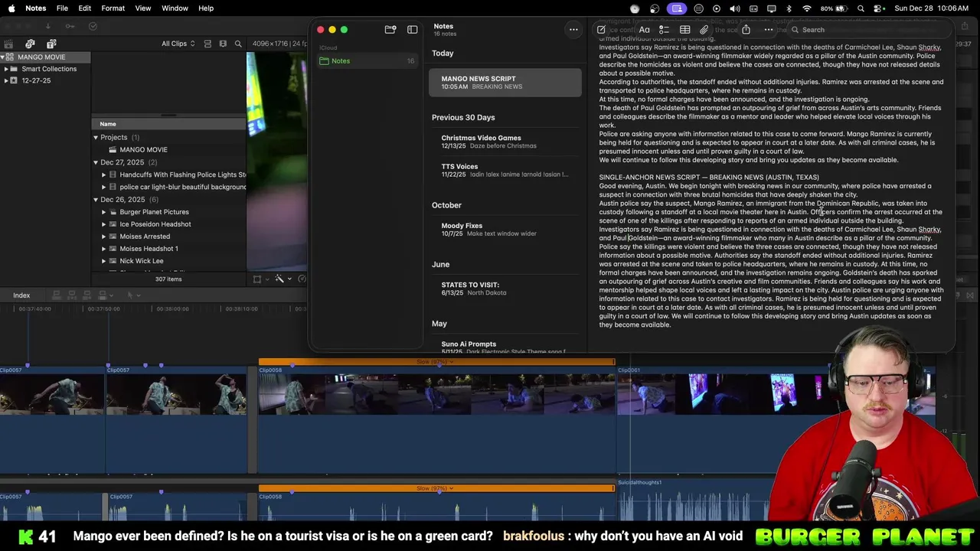
Task: Open the Edit menu
Action: tap(84, 8)
